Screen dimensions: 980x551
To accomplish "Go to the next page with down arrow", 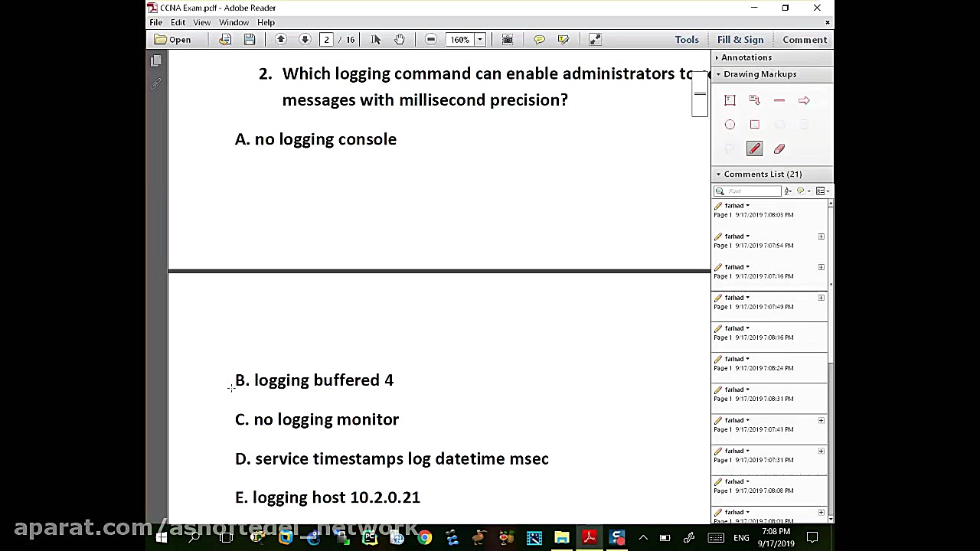I will [x=305, y=40].
